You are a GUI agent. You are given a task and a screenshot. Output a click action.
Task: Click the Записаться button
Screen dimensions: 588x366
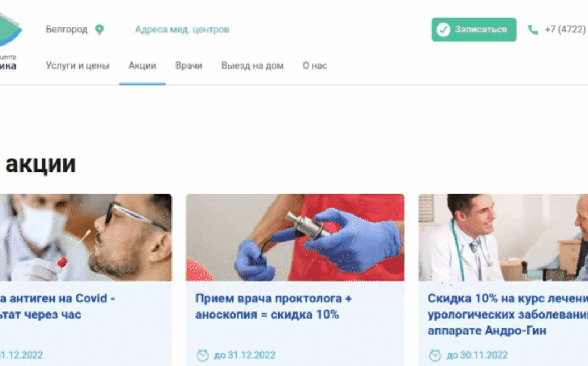tap(474, 30)
